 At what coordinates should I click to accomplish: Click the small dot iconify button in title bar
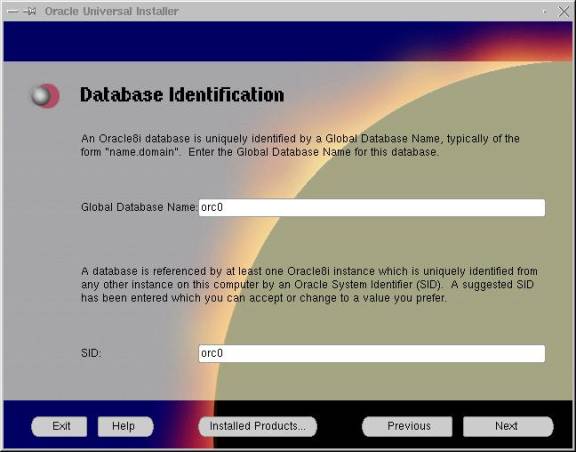[x=544, y=12]
